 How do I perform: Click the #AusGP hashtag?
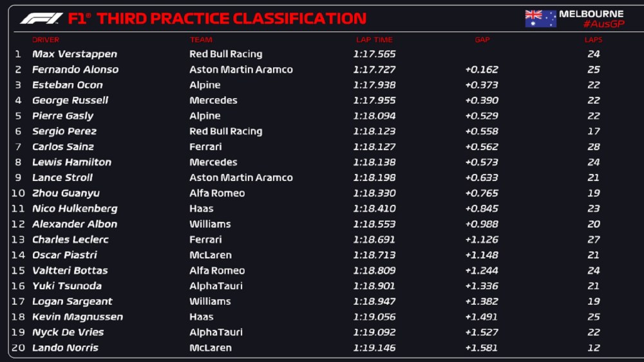[603, 24]
